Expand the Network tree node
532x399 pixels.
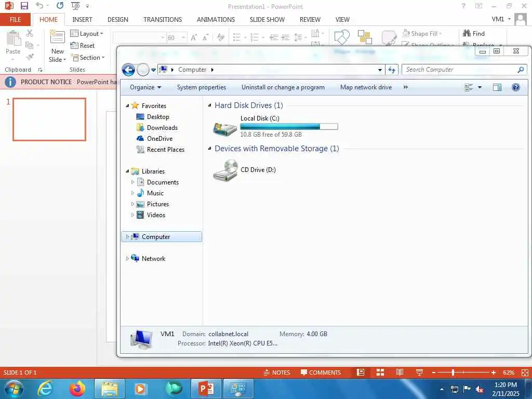click(127, 259)
